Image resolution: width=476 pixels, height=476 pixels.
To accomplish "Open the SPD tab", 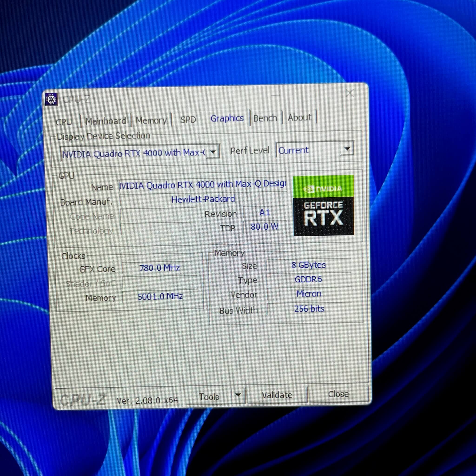I will coord(188,119).
